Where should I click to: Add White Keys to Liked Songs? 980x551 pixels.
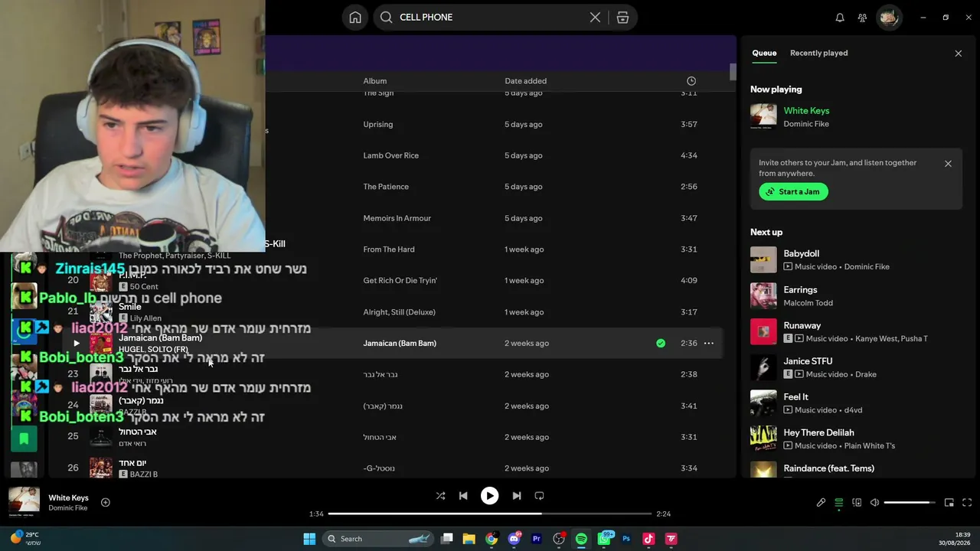[x=106, y=503]
